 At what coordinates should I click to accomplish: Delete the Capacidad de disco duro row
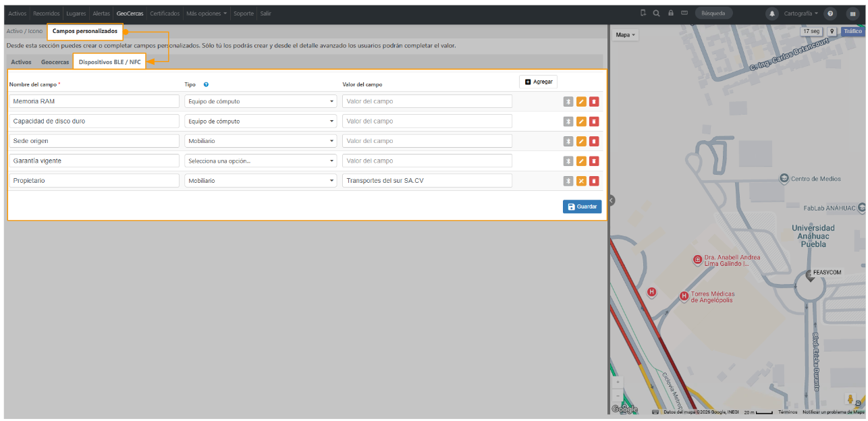[x=594, y=121]
